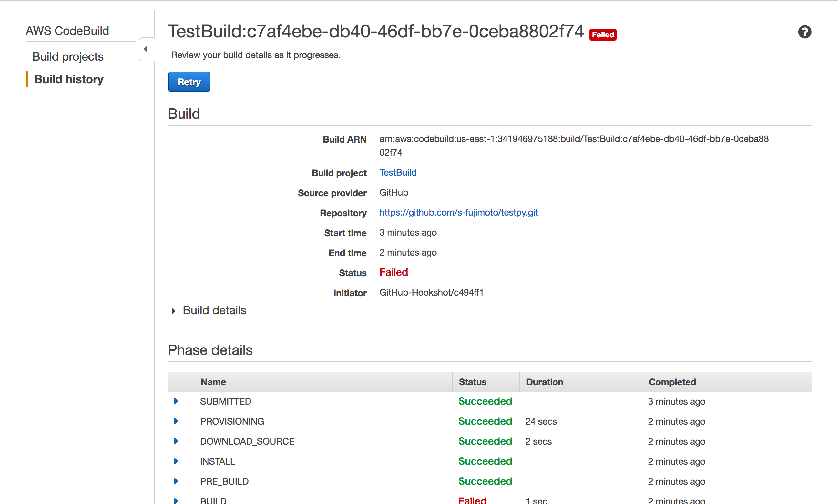Click the AWS CodeBuild heading
The image size is (838, 504).
(x=67, y=30)
